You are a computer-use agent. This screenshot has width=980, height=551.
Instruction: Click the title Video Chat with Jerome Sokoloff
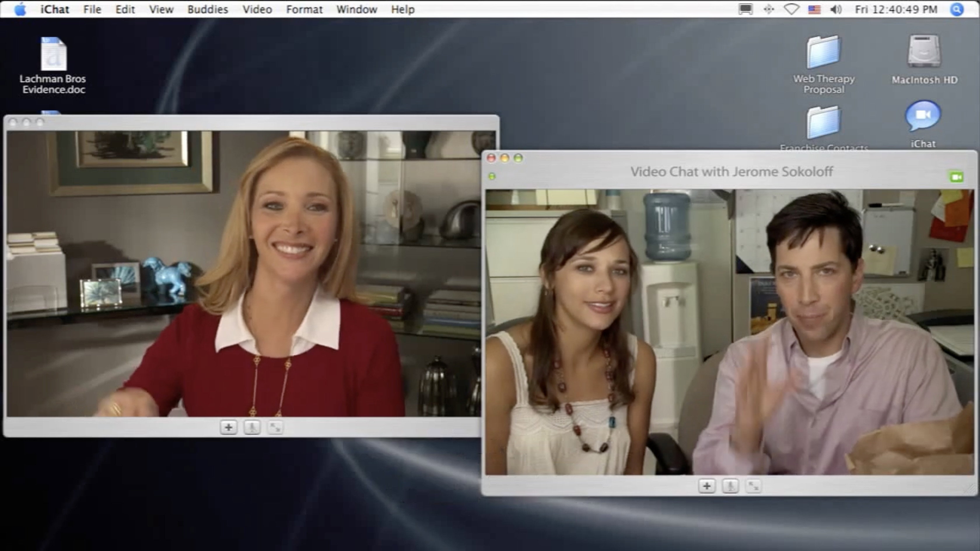click(x=731, y=171)
